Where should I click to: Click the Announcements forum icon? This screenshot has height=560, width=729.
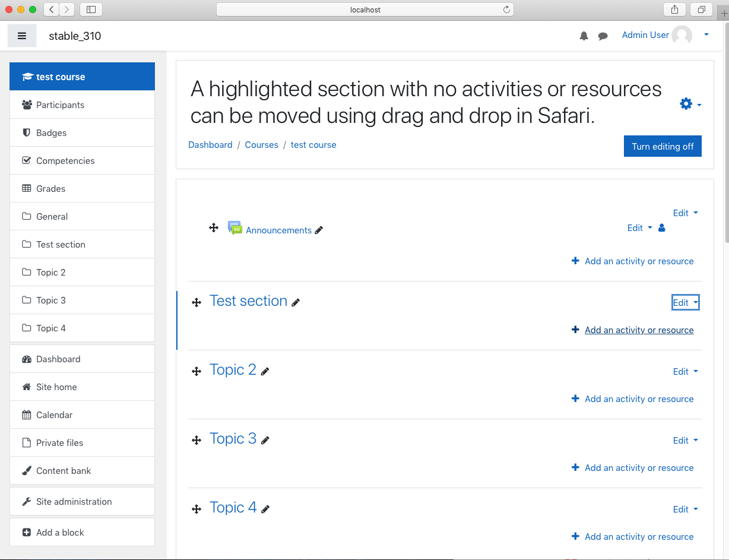[x=235, y=228]
